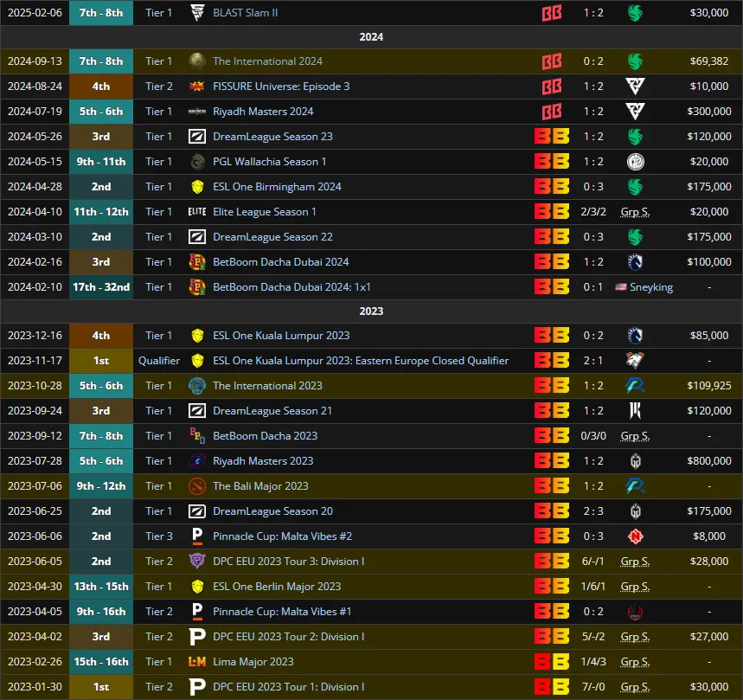This screenshot has height=700, width=743.
Task: Open FISSURE Universe: Episode 3 link
Action: coord(281,87)
